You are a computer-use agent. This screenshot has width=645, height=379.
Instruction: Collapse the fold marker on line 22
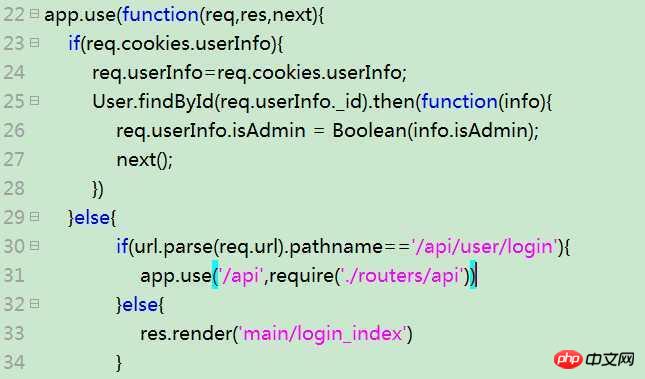click(35, 13)
